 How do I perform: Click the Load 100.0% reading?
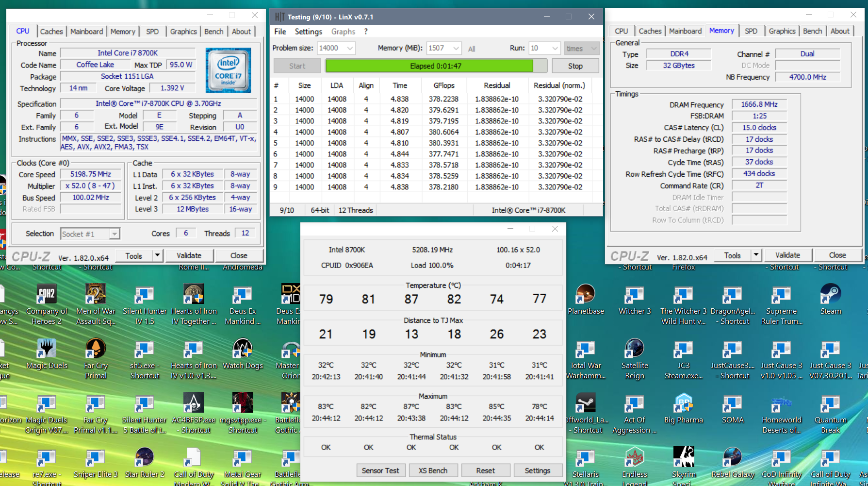click(x=432, y=266)
